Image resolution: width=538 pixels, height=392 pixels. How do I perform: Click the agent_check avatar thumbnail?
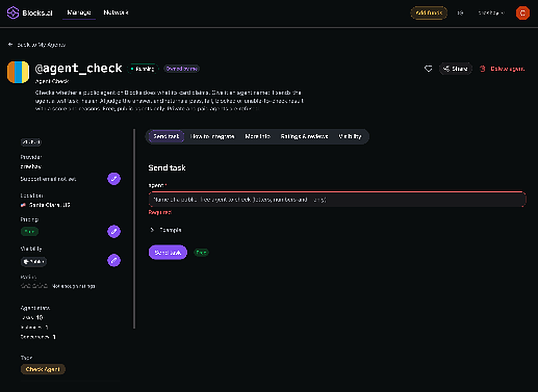point(18,72)
